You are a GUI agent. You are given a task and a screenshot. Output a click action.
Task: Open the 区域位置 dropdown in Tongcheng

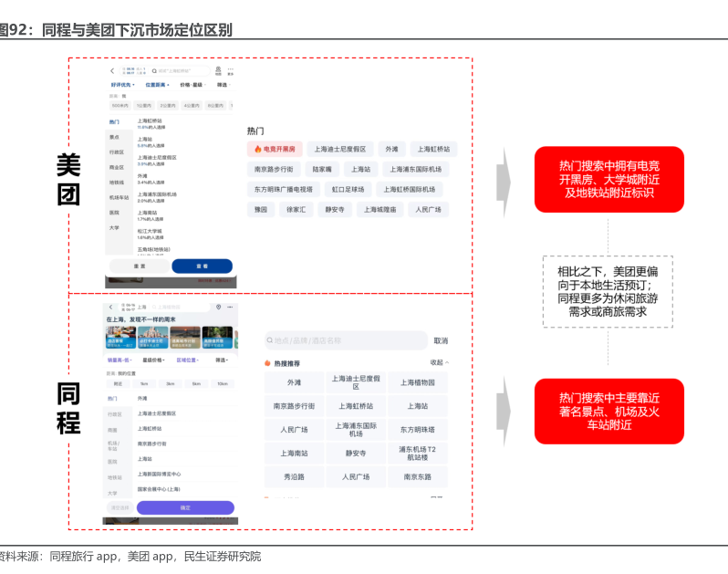coord(188,360)
